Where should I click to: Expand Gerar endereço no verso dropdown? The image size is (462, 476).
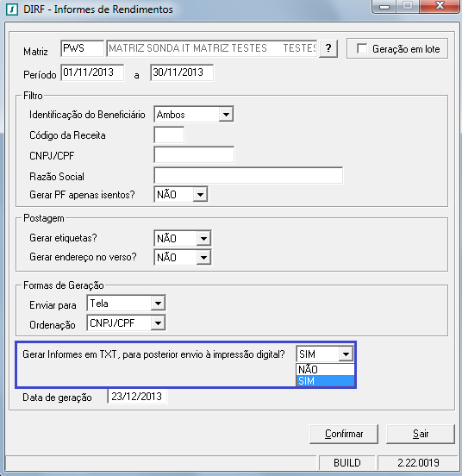tap(203, 258)
